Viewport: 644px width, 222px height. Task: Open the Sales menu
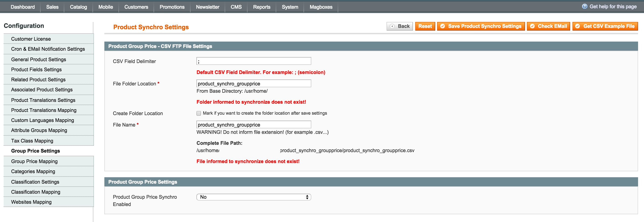coord(52,7)
